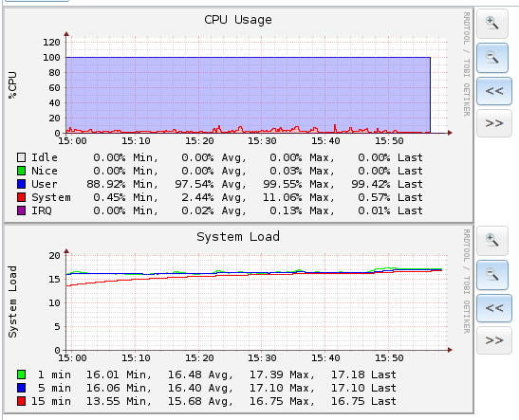Zoom out on the System Load graph
This screenshot has height=420, width=519.
(x=492, y=275)
